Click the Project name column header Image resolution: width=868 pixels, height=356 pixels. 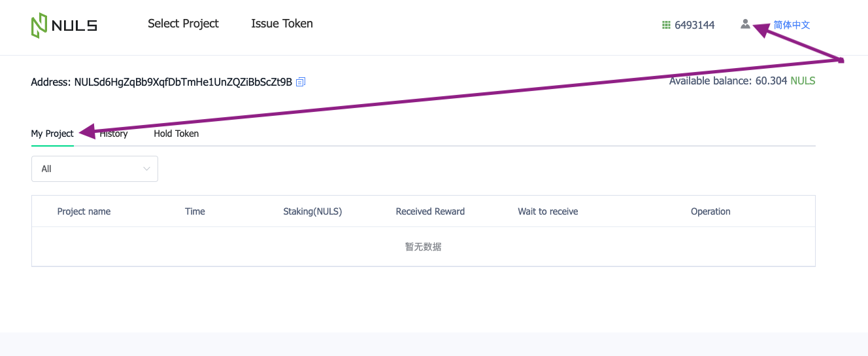[x=84, y=211]
